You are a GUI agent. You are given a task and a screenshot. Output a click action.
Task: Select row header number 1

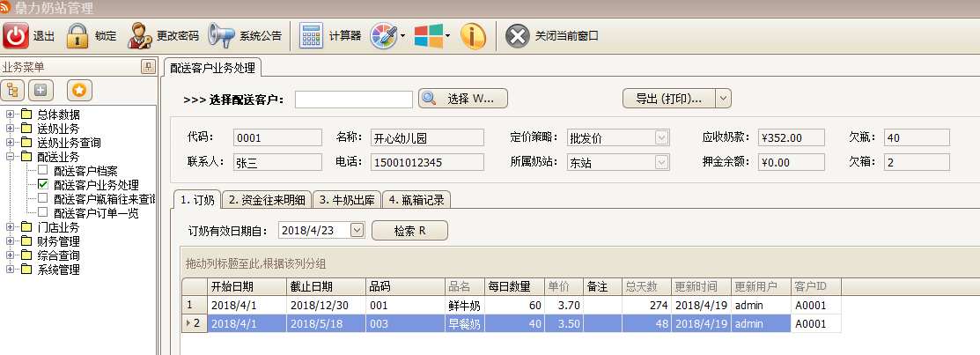point(195,306)
